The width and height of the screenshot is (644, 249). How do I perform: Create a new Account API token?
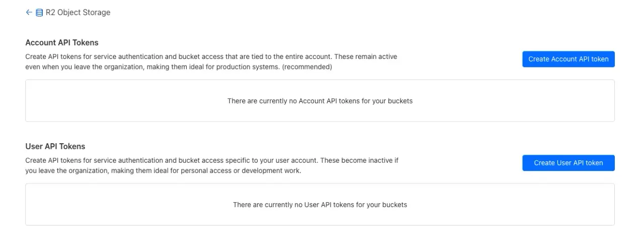tap(569, 59)
